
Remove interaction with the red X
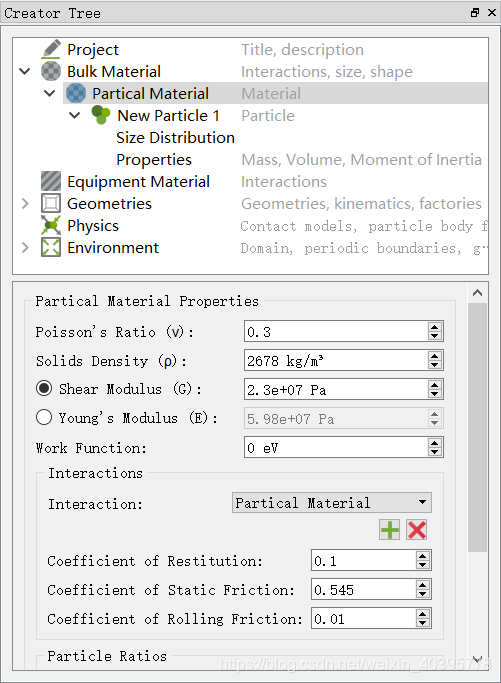coord(416,530)
